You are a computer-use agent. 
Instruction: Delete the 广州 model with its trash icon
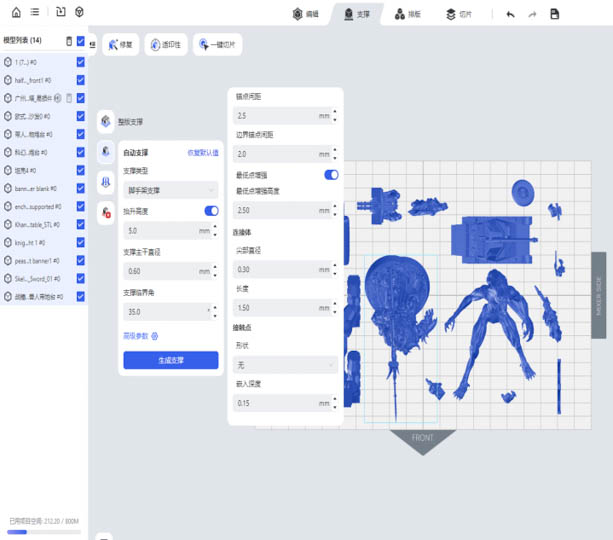[69, 98]
